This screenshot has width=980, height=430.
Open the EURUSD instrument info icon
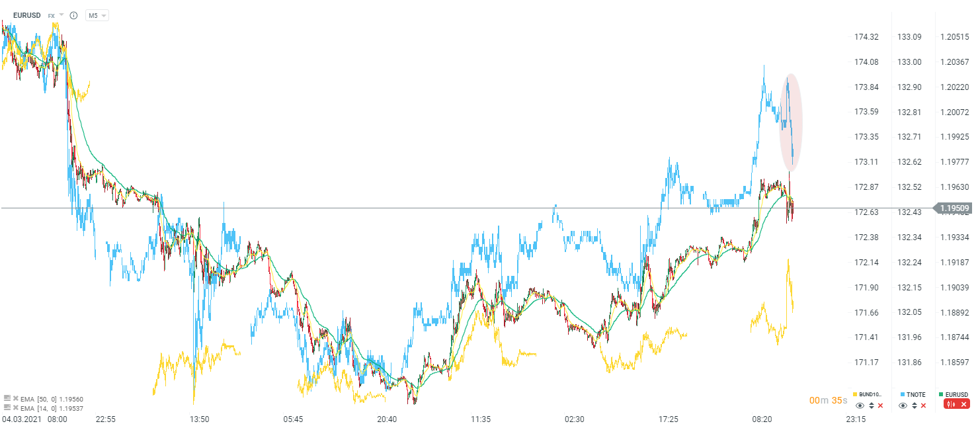pyautogui.click(x=73, y=15)
